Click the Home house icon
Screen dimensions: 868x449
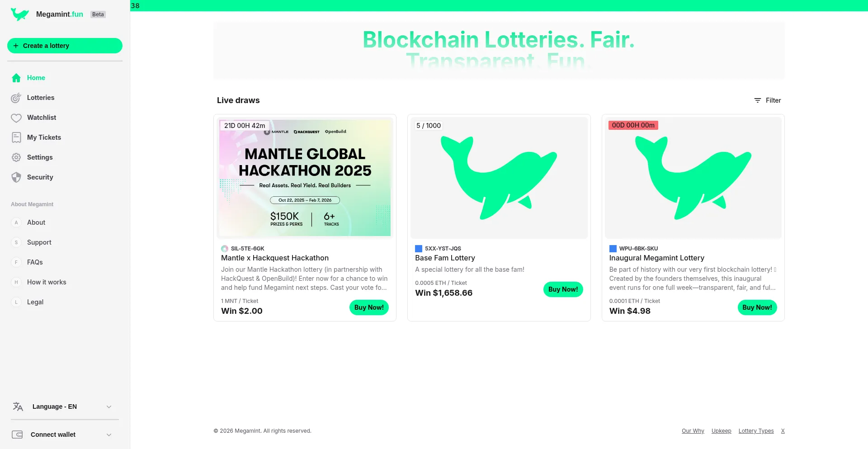16,78
